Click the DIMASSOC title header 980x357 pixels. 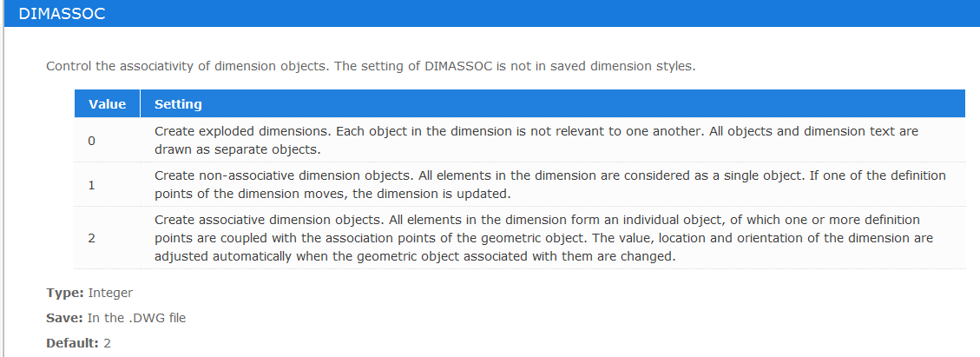tap(62, 14)
